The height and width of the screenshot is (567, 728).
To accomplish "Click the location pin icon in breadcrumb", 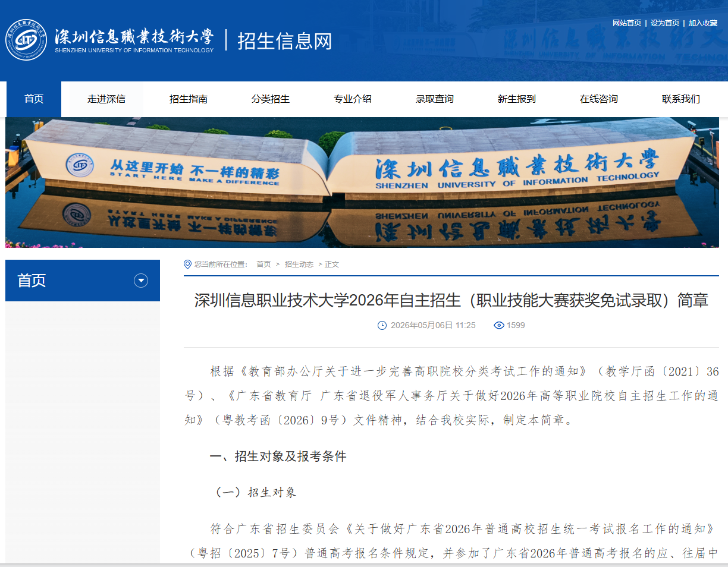I will [188, 264].
